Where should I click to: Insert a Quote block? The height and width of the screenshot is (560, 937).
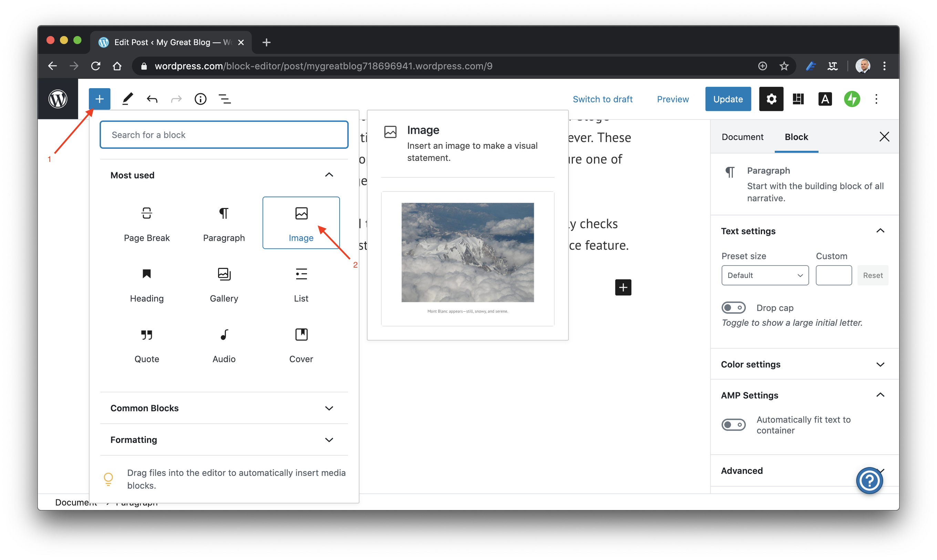(147, 344)
